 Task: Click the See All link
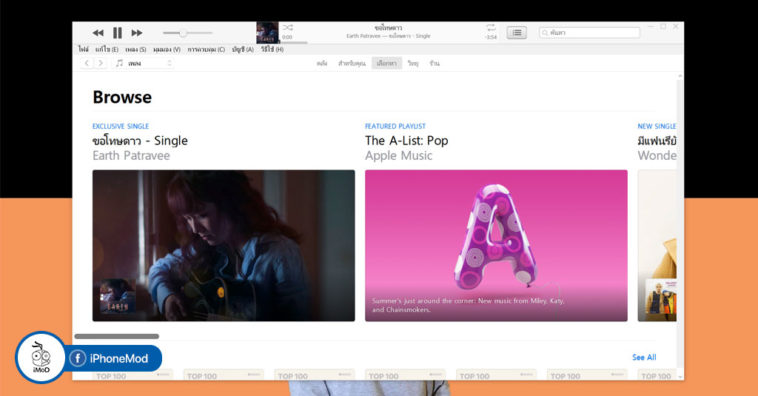click(x=644, y=357)
